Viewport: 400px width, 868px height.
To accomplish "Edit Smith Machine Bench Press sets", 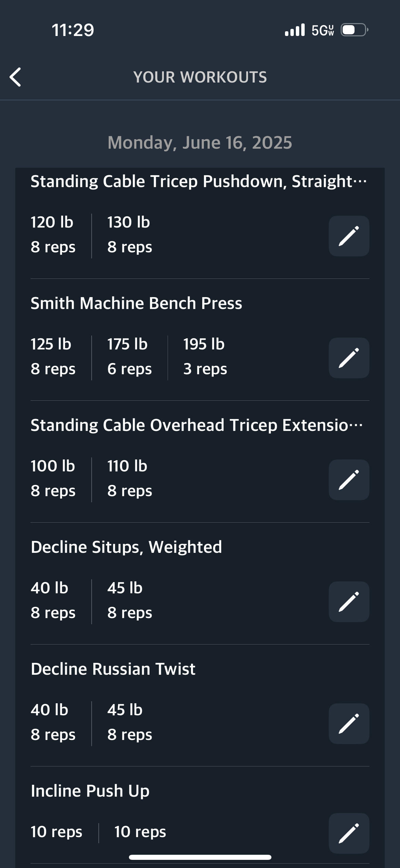I will click(x=349, y=358).
